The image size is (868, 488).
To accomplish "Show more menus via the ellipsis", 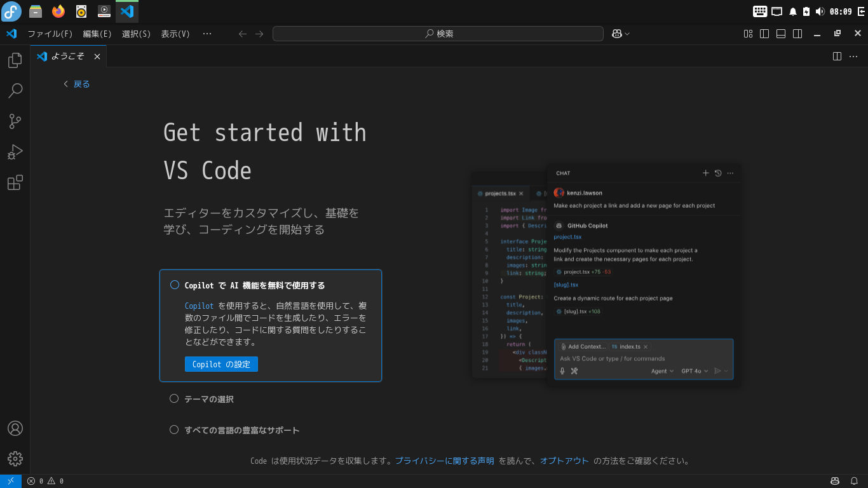I will click(207, 34).
